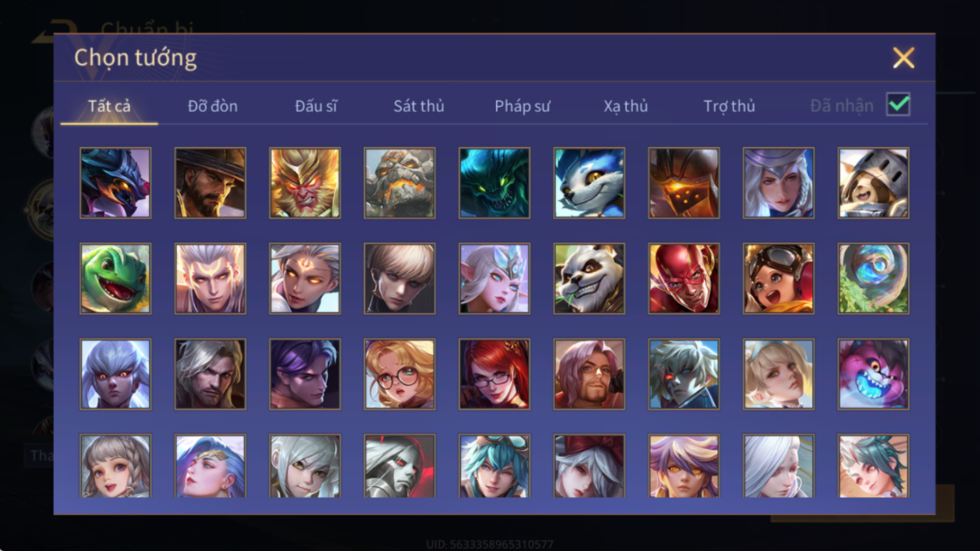
Task: Select the red Flash hero portrait
Action: pyautogui.click(x=684, y=279)
